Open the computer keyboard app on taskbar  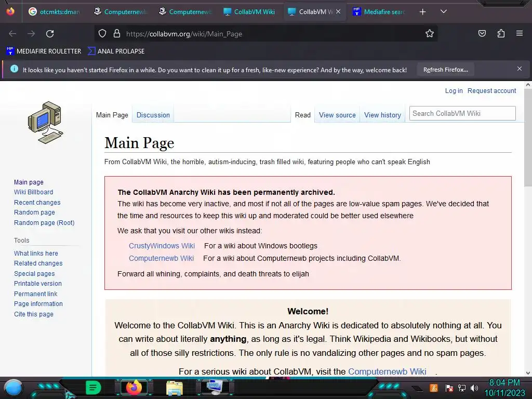215,388
